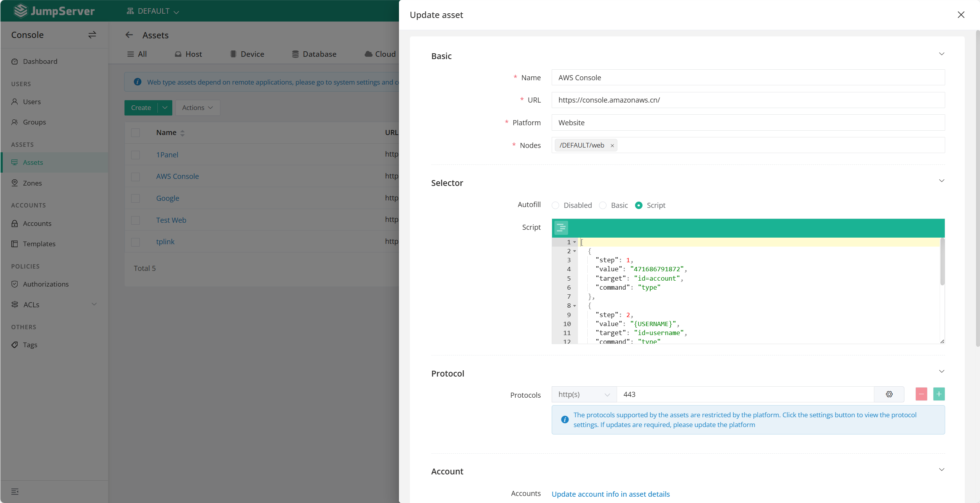Click the script editor vertical scrollbar
The width and height of the screenshot is (980, 503).
[942, 262]
